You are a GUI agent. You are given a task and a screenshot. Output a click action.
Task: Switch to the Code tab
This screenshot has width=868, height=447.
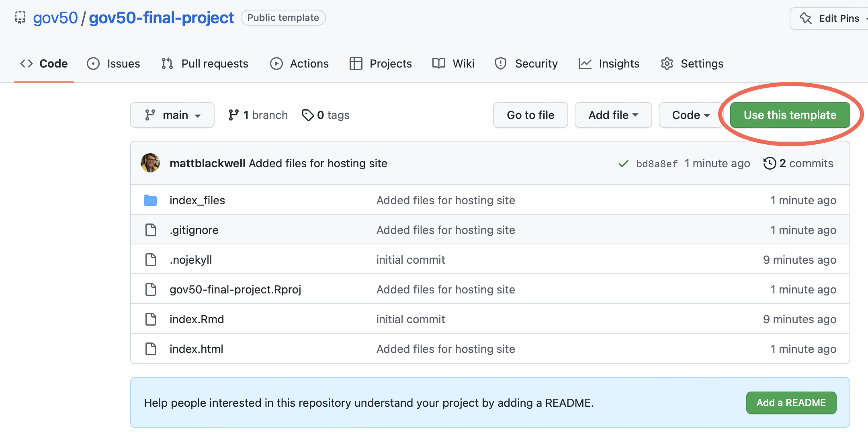coord(44,64)
